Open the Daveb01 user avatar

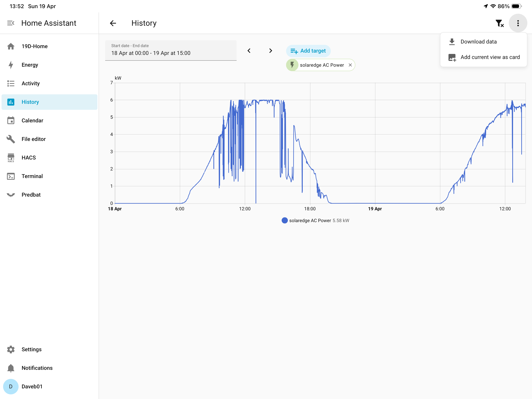(11, 386)
